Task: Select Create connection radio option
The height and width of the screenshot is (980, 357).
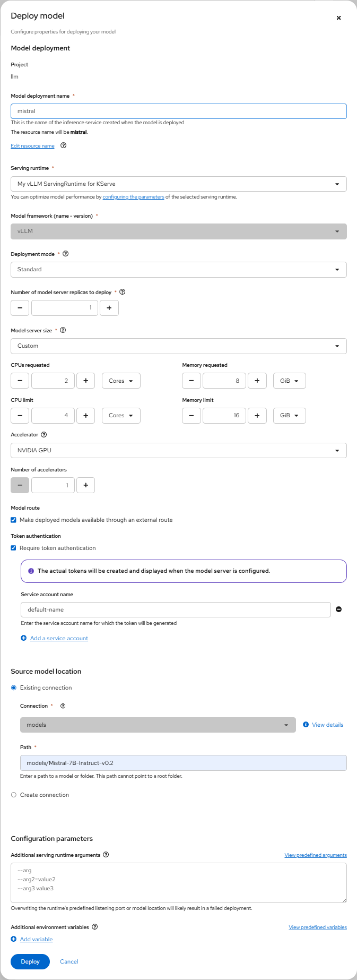Action: click(x=14, y=795)
